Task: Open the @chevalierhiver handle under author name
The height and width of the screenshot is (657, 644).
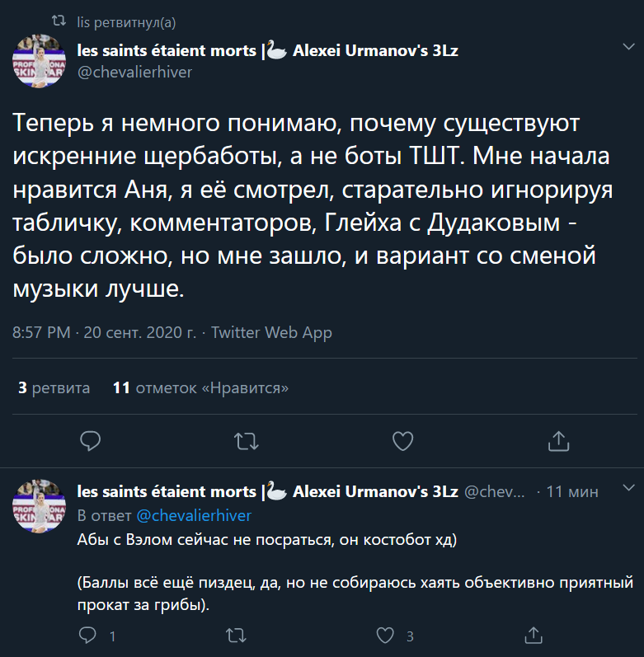Action: pos(134,72)
